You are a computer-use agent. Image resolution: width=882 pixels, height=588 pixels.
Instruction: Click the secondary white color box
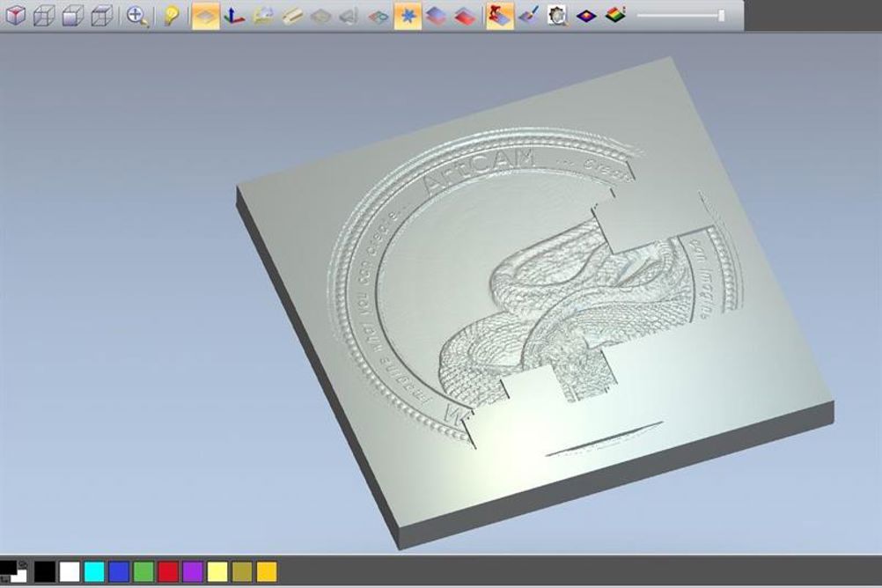tap(20, 577)
